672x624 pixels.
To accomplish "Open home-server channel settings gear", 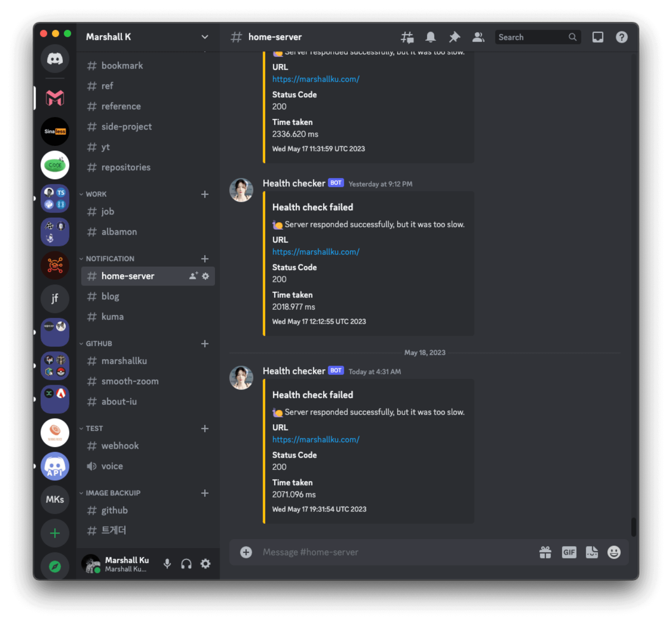I will coord(205,276).
